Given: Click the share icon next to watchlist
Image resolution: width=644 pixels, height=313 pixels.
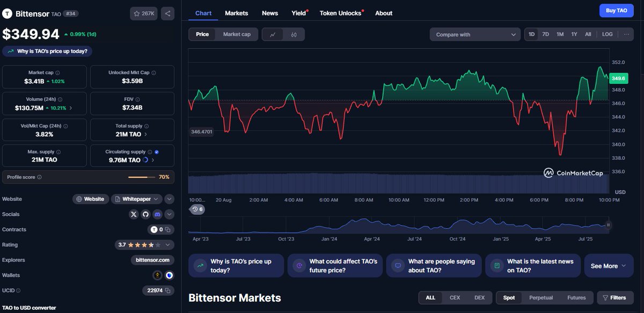Looking at the screenshot, I should coord(167,13).
